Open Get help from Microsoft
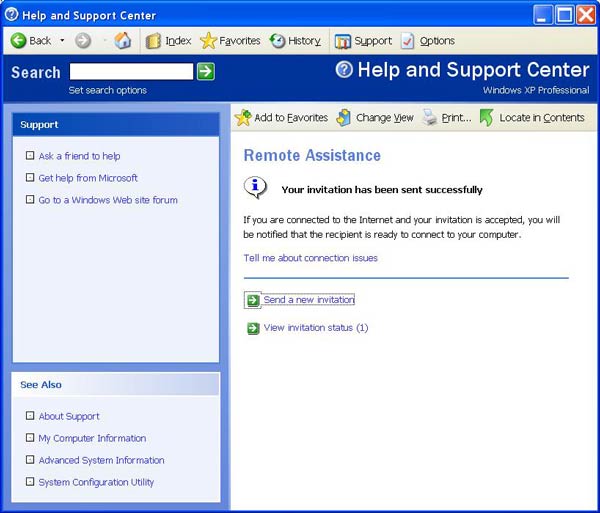Image resolution: width=600 pixels, height=513 pixels. 88,178
